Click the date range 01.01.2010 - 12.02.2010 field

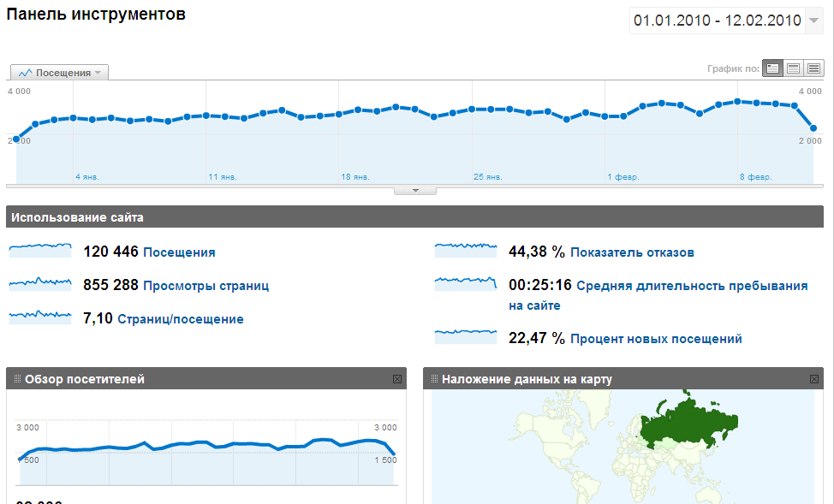tap(716, 21)
